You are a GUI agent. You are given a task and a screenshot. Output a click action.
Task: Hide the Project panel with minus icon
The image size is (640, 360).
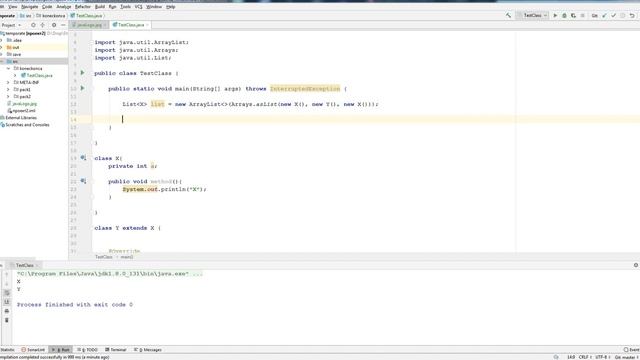click(x=63, y=25)
